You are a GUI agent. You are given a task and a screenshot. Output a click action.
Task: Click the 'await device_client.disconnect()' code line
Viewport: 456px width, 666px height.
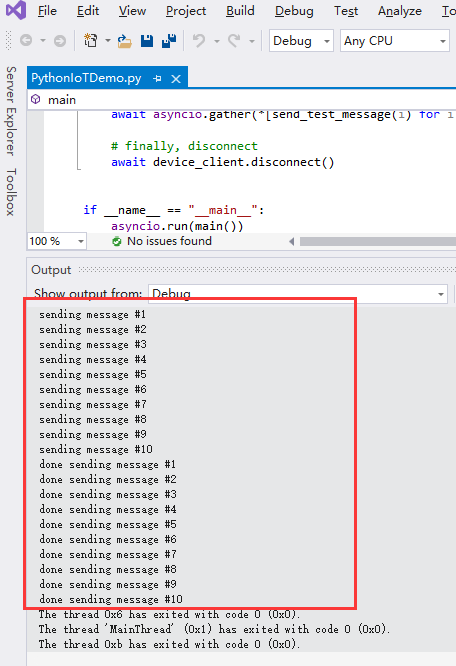222,162
